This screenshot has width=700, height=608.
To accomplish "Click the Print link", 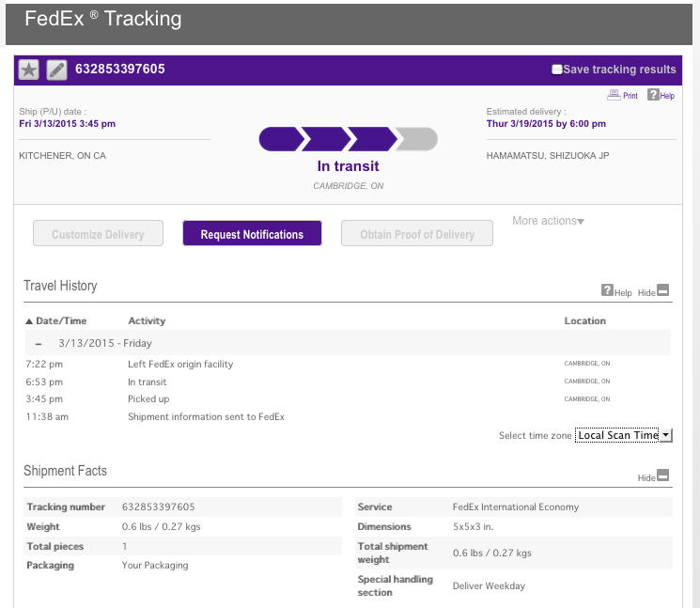I will [630, 96].
